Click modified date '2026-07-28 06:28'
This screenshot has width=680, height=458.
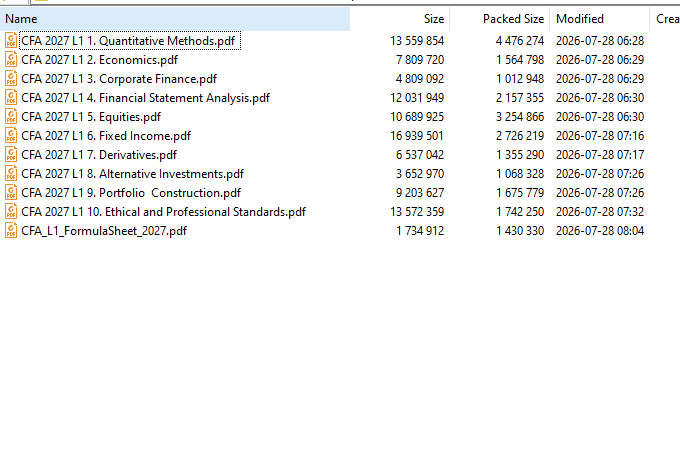[600, 41]
